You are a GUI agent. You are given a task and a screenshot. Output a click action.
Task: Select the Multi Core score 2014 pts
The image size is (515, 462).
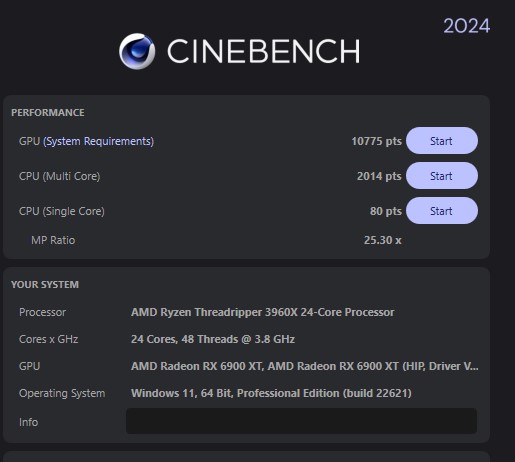379,176
